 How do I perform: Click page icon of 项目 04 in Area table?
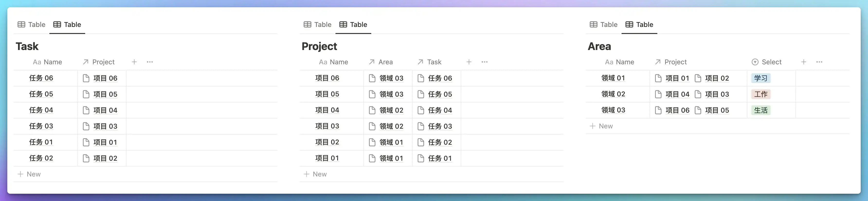[x=658, y=94]
